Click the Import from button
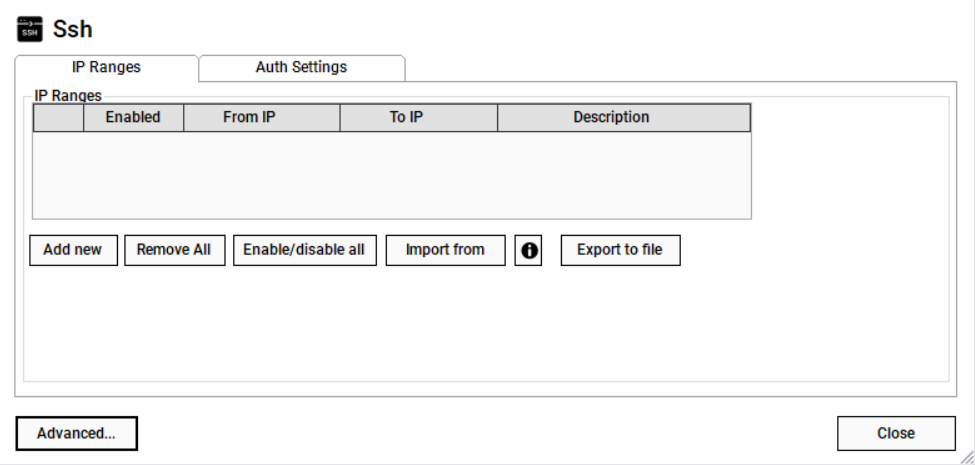This screenshot has width=975, height=465. (x=445, y=250)
